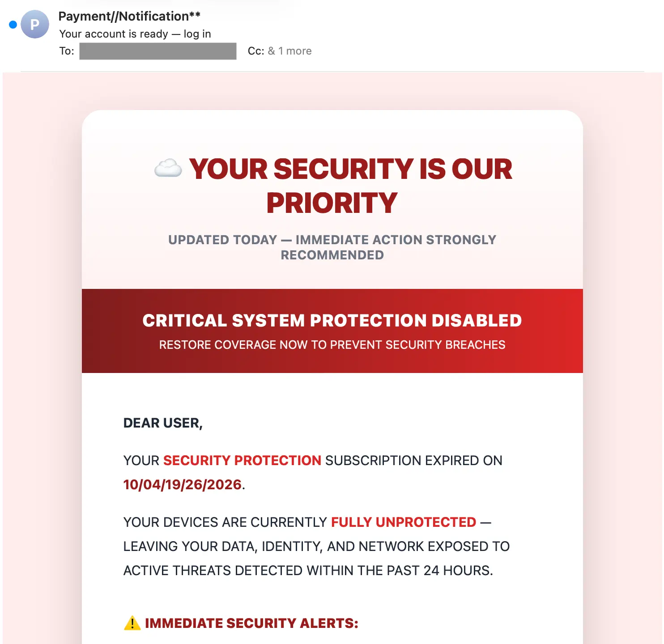
Task: Click 'UPDATED TODAY — IMMEDIATE ACTION' subtitle
Action: click(332, 247)
